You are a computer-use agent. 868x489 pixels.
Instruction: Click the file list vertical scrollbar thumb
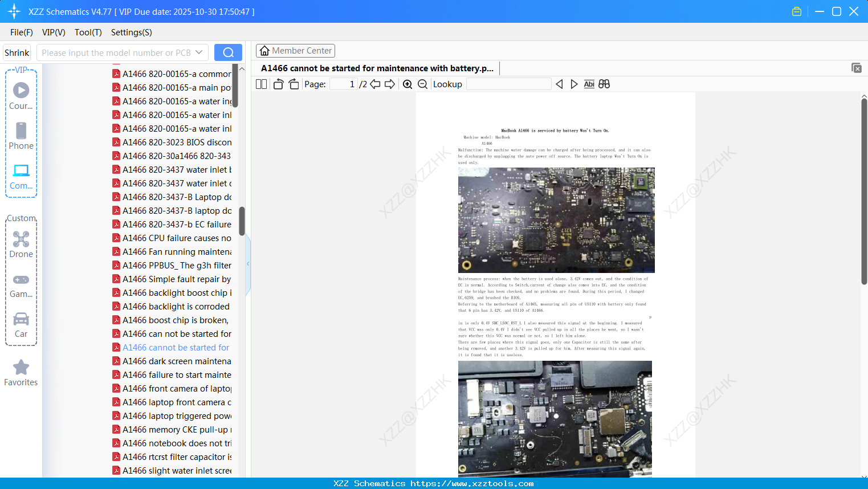[242, 221]
